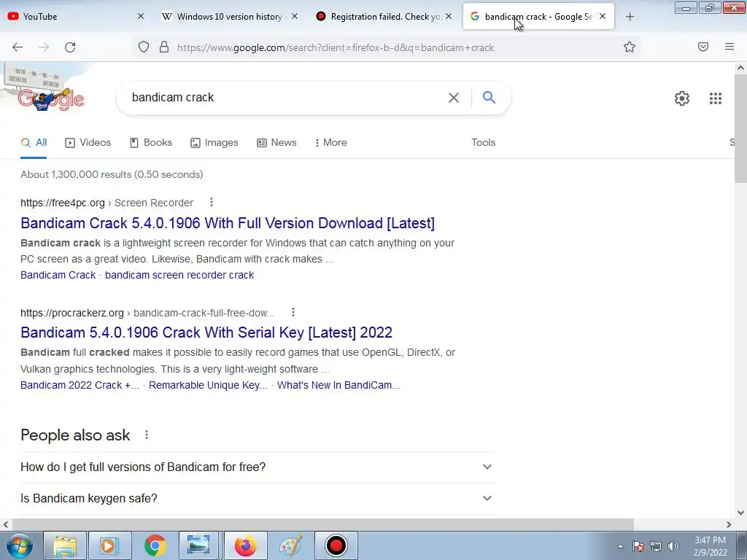
Task: Click the Bandicam record icon in taskbar
Action: click(336, 545)
